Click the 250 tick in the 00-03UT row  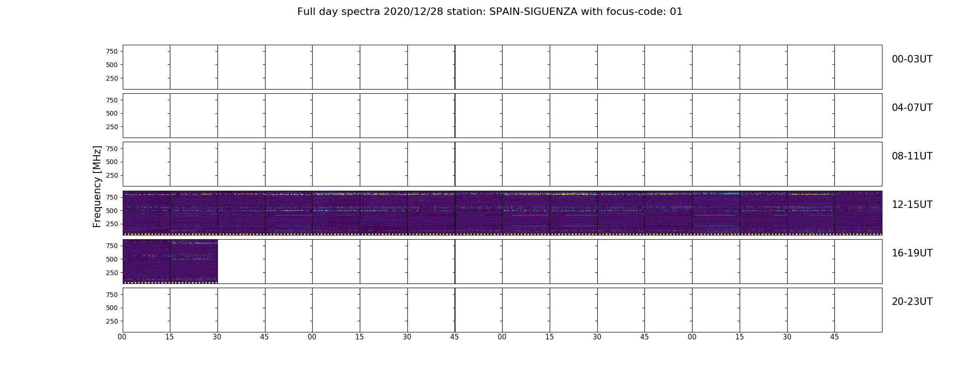coord(112,78)
